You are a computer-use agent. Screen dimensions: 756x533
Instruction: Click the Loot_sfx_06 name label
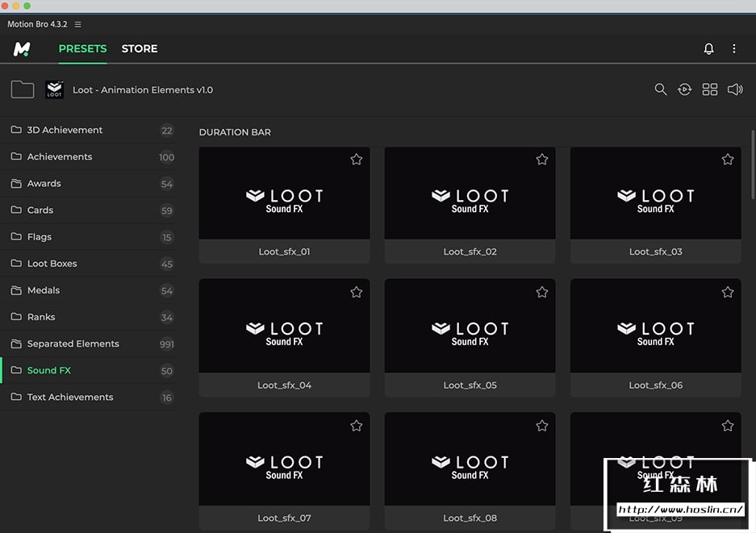[x=656, y=385]
